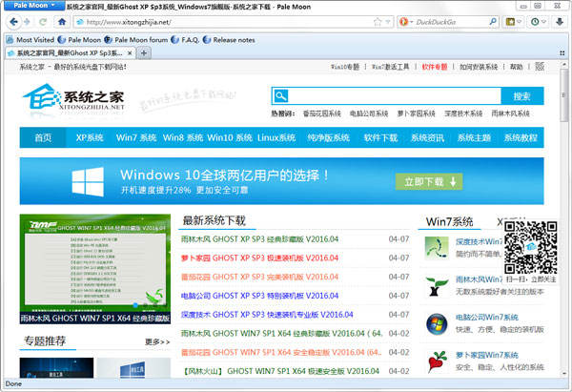Click the 电脑公司Win7系统 round icon
Viewport: 572px width, 392px height.
point(437,323)
